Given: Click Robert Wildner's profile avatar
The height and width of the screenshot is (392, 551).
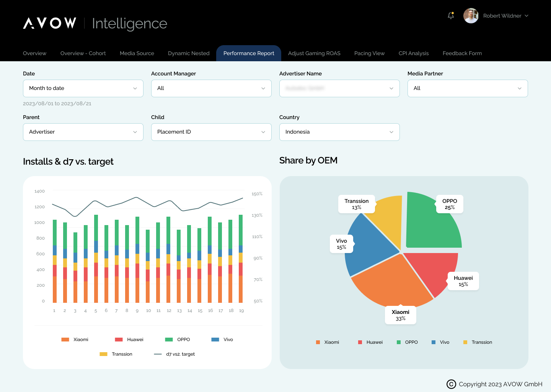Looking at the screenshot, I should tap(471, 16).
